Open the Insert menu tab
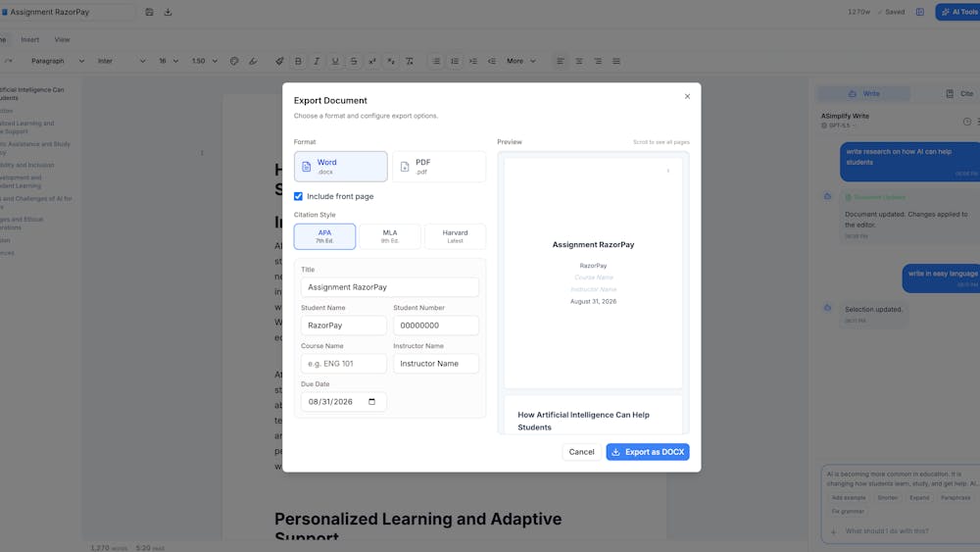980x552 pixels. 30,39
